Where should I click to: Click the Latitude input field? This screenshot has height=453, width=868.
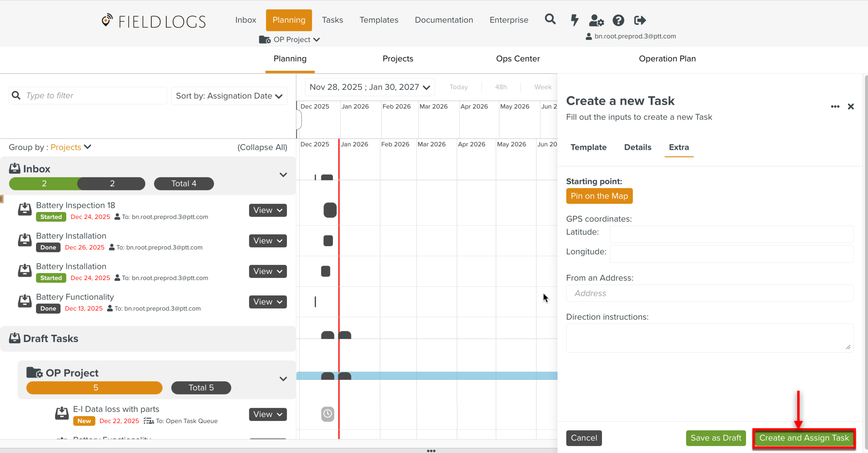731,234
